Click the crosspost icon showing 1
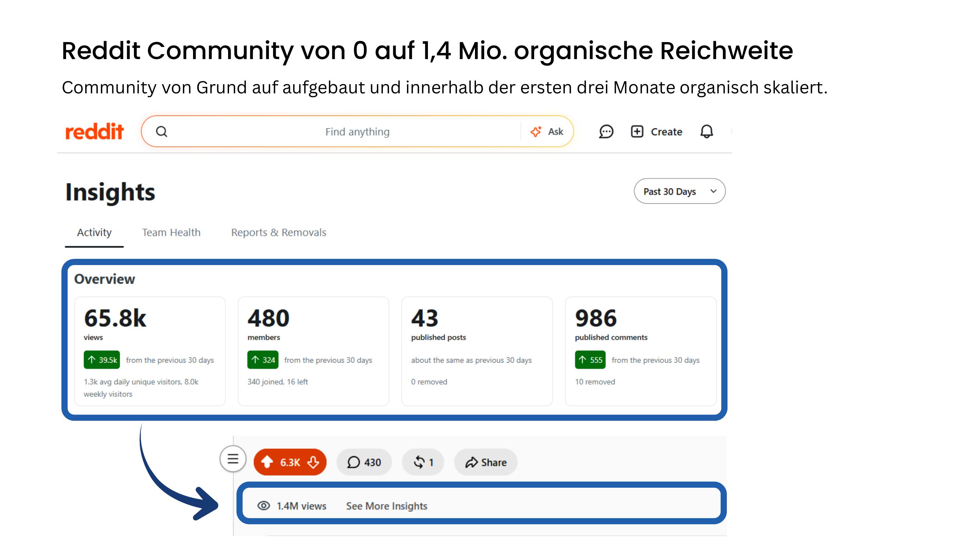Image resolution: width=980 pixels, height=551 pixels. pos(423,462)
